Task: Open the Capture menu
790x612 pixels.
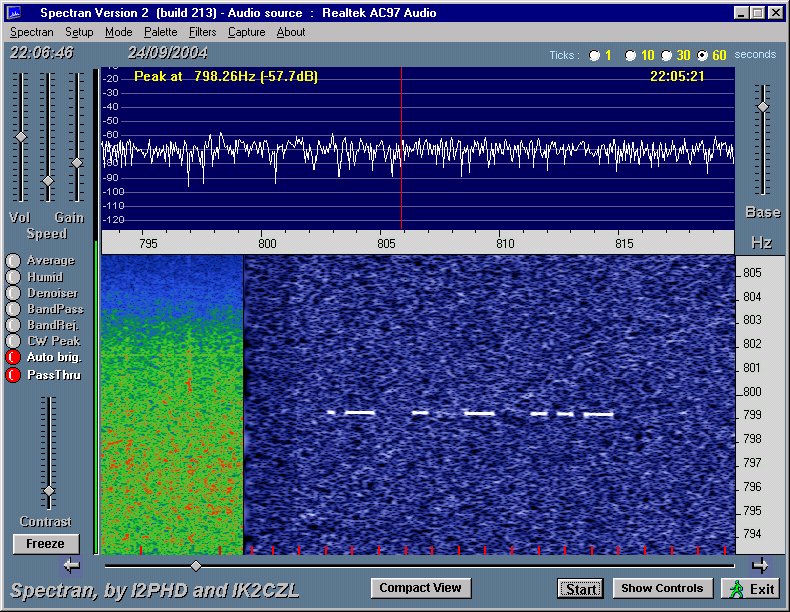Action: [246, 32]
